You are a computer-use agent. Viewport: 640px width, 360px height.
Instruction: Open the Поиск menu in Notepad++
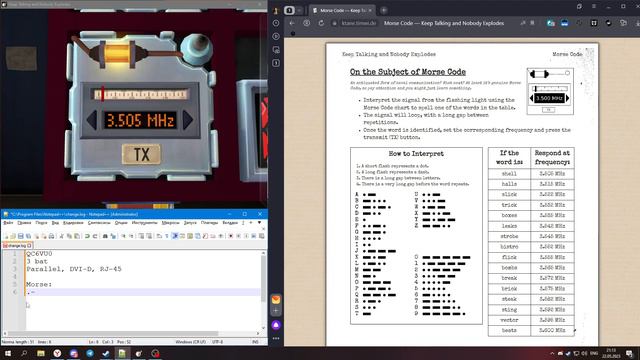pos(41,223)
